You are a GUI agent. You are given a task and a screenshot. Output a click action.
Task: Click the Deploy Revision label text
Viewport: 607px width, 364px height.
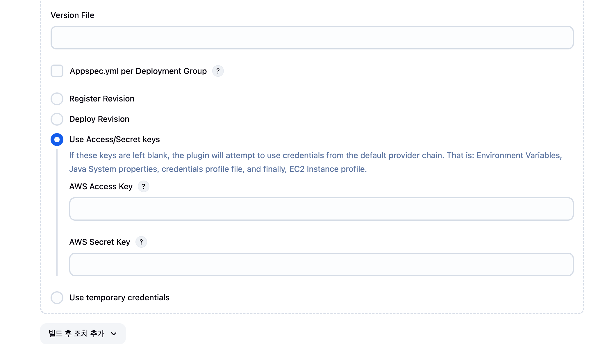(99, 119)
